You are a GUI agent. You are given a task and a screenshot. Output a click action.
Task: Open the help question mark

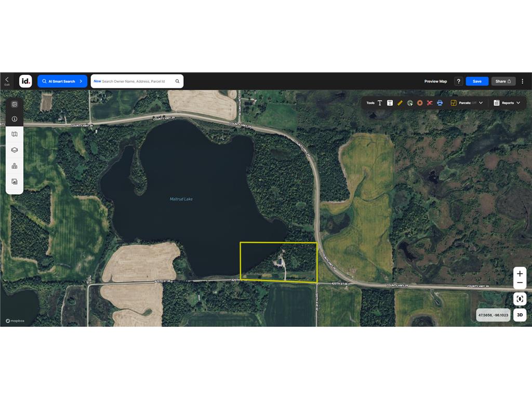coord(458,82)
